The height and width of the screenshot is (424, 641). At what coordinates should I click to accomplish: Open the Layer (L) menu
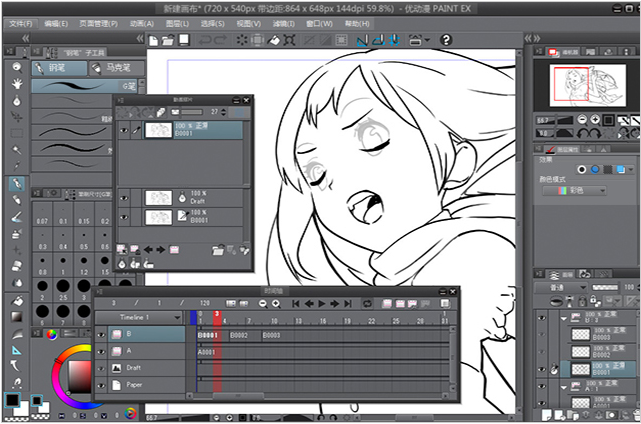pos(177,23)
